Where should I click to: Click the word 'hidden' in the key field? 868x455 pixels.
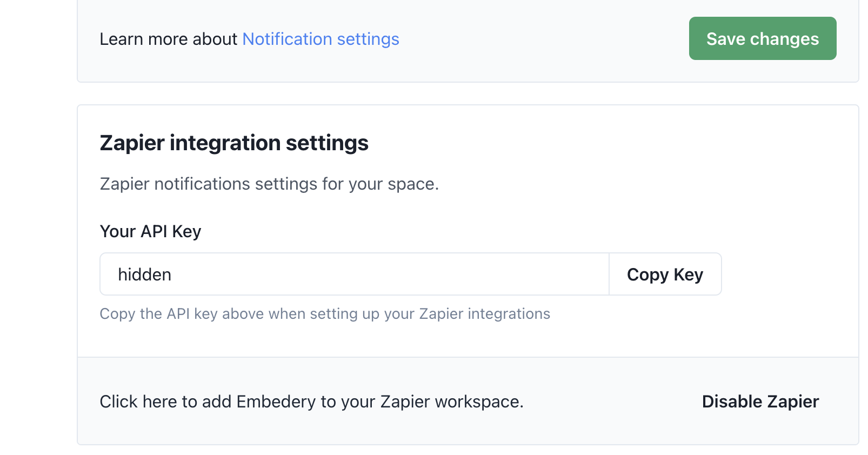click(144, 275)
